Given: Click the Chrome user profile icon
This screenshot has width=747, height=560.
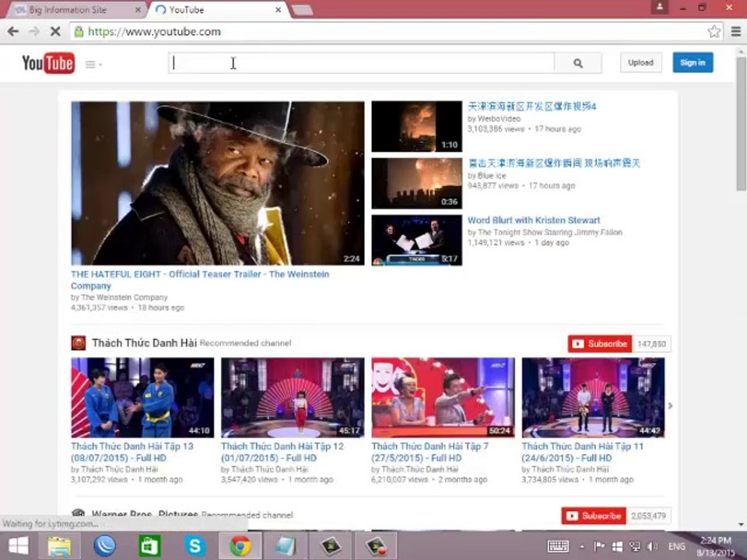Looking at the screenshot, I should point(660,7).
